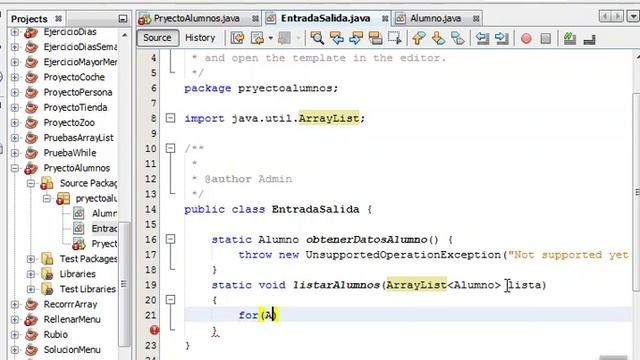This screenshot has height=360, width=640.
Task: Toggle highlight search in the editor
Action: (376, 38)
